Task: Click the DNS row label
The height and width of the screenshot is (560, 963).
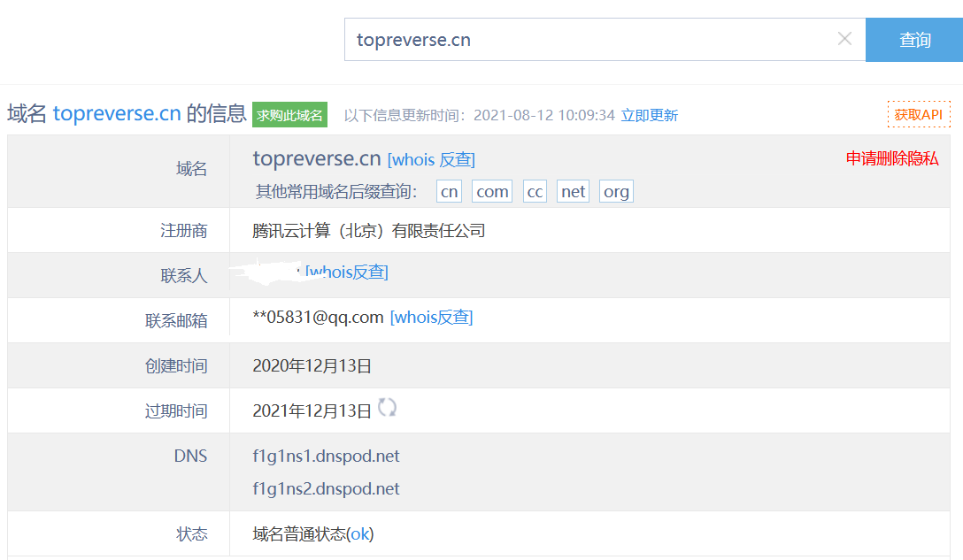Action: click(x=190, y=456)
